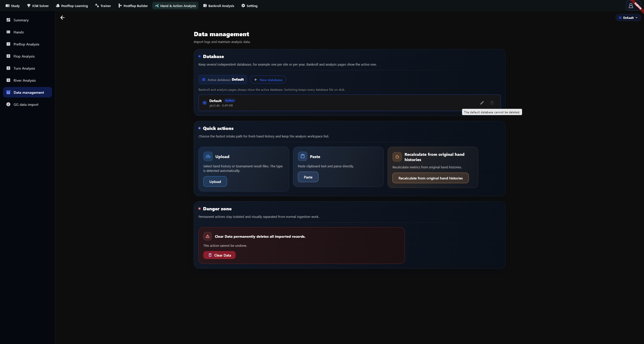Select the Hand & Action Analysis tab
The height and width of the screenshot is (344, 644).
[x=175, y=6]
